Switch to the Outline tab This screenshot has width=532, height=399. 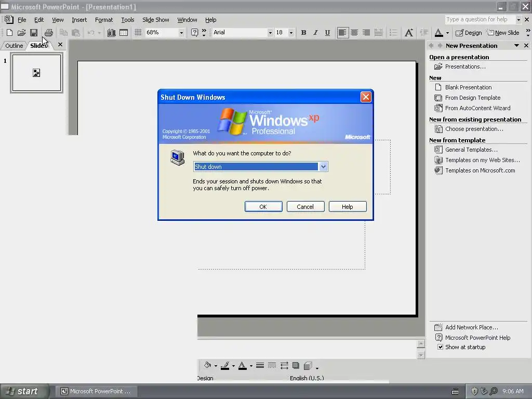(14, 46)
